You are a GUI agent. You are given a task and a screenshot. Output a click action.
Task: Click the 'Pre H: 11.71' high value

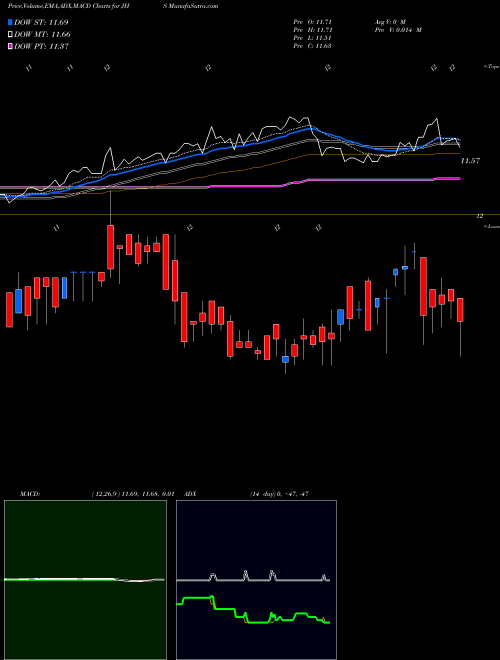[x=313, y=30]
